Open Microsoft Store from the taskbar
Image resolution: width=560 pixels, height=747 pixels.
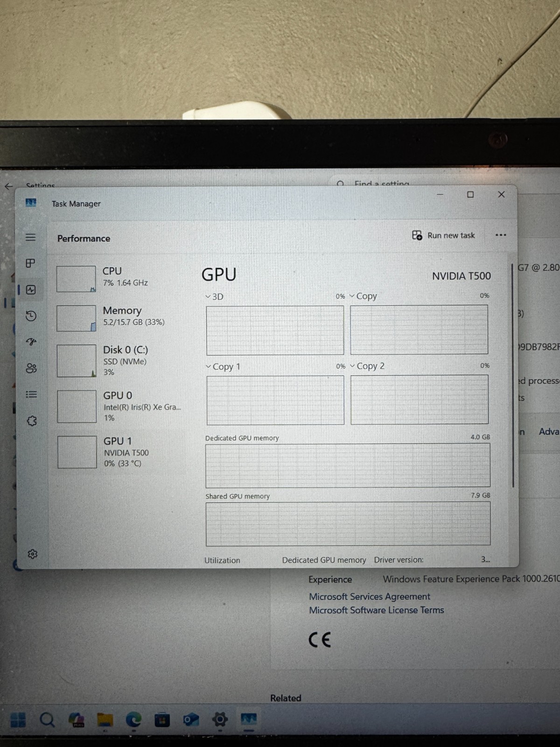(162, 720)
